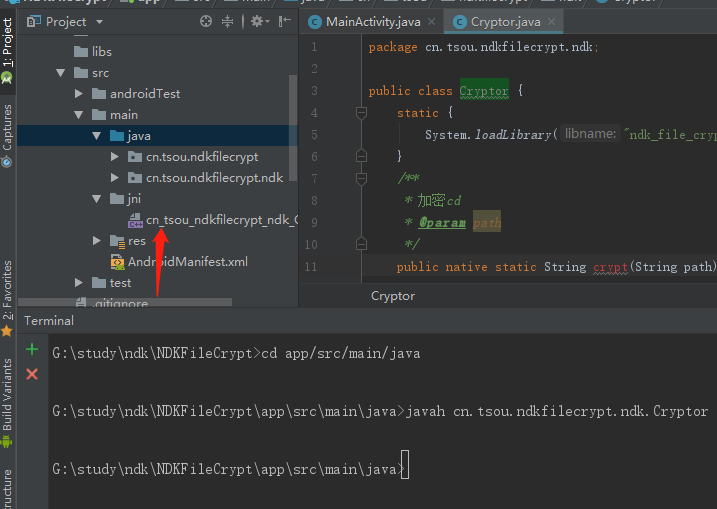Viewport: 717px width, 509px height.
Task: Click fold marker at line 6
Action: tap(361, 156)
